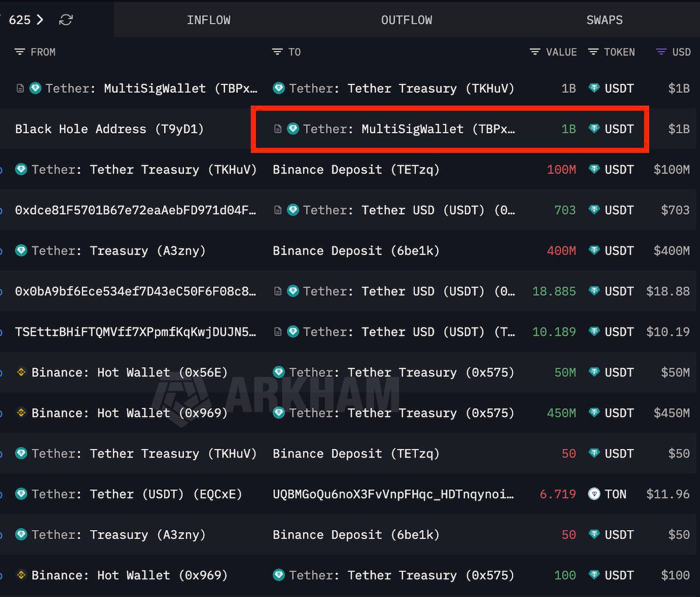Switch to the SWAPS tab
Screen dimensions: 700x597
pyautogui.click(x=604, y=20)
